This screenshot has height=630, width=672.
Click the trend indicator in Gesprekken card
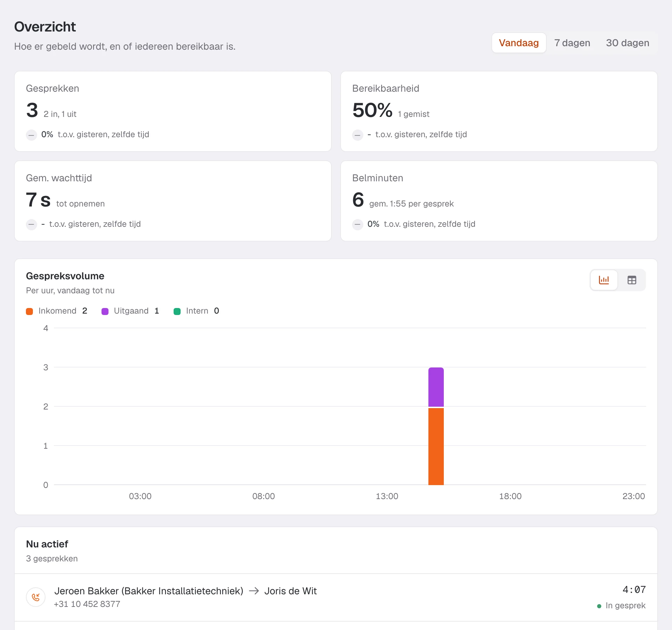coord(31,135)
